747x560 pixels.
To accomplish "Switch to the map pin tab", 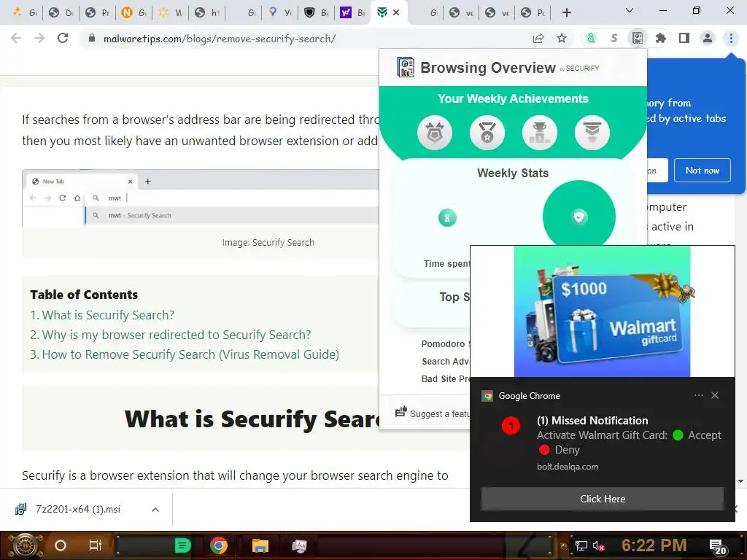I will coord(279,12).
